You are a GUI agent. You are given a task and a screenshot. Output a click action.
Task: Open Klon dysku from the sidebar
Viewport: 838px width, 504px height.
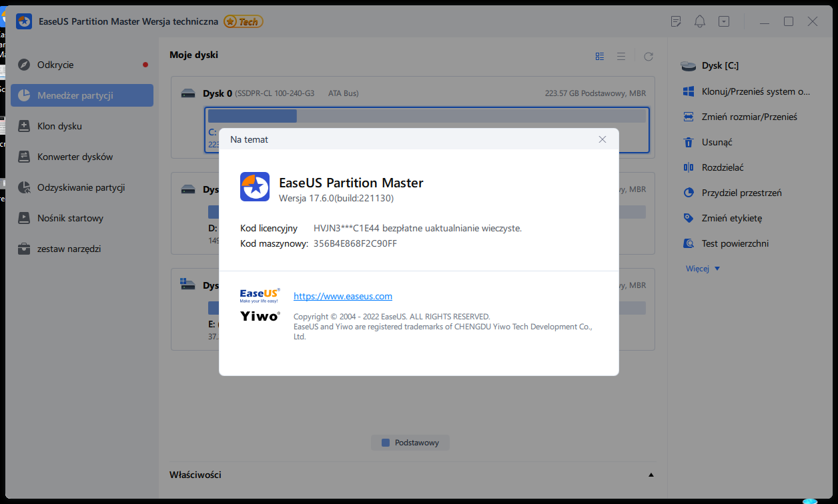pos(82,126)
